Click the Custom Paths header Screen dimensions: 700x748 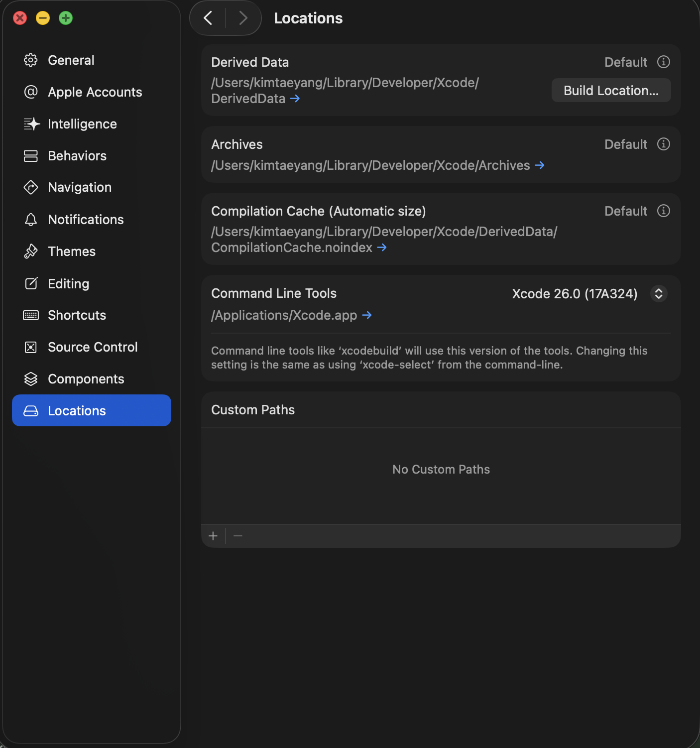pyautogui.click(x=253, y=410)
